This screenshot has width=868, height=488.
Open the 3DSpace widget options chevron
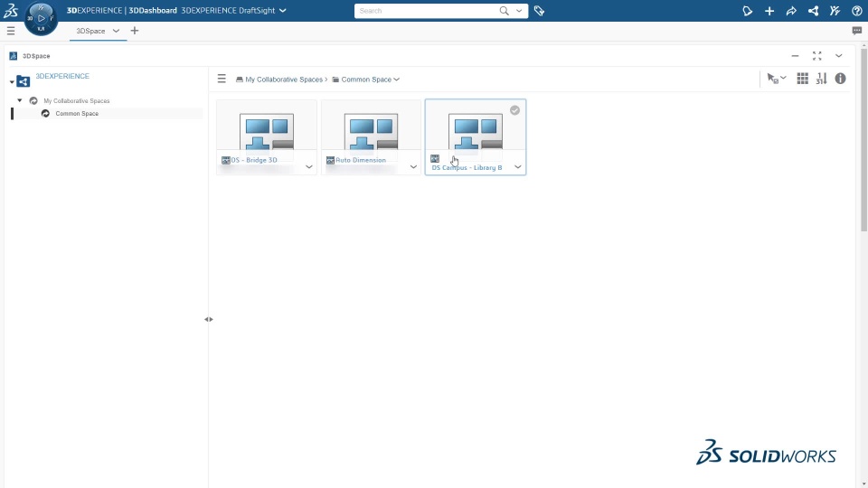pos(839,56)
